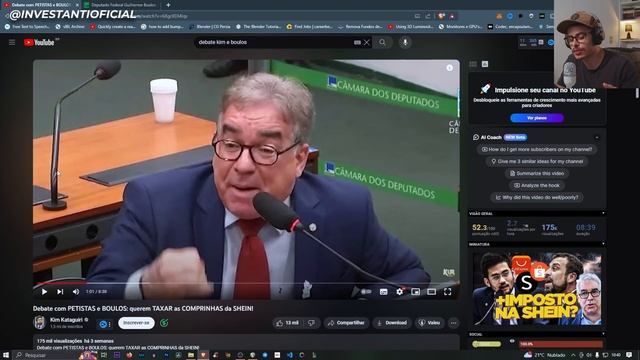640x360 pixels.
Task: Click the Valeu thanks button
Action: point(430,323)
